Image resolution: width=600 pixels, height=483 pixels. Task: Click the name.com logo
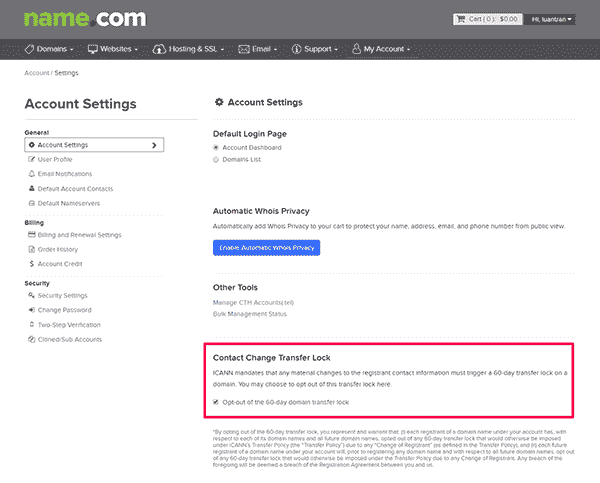point(85,18)
